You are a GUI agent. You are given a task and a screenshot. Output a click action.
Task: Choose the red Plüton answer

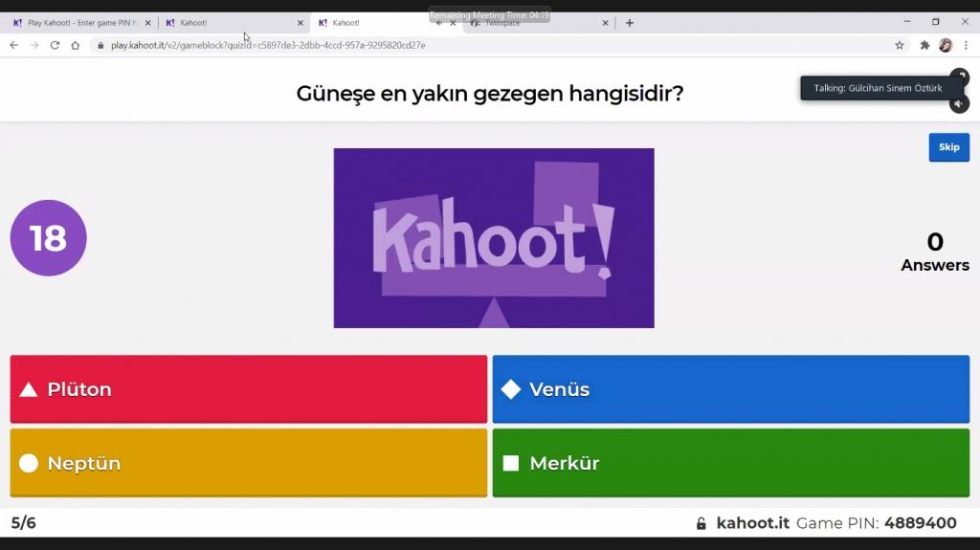(248, 389)
